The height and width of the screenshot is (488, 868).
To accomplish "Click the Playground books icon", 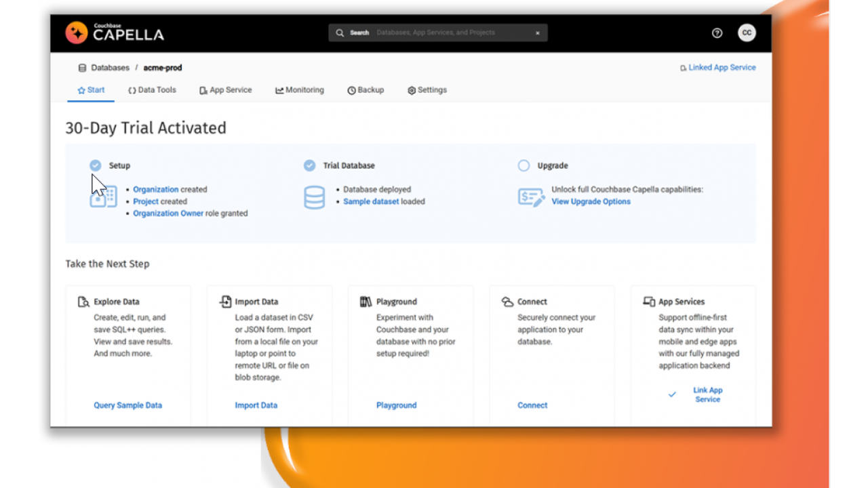I will pos(366,302).
